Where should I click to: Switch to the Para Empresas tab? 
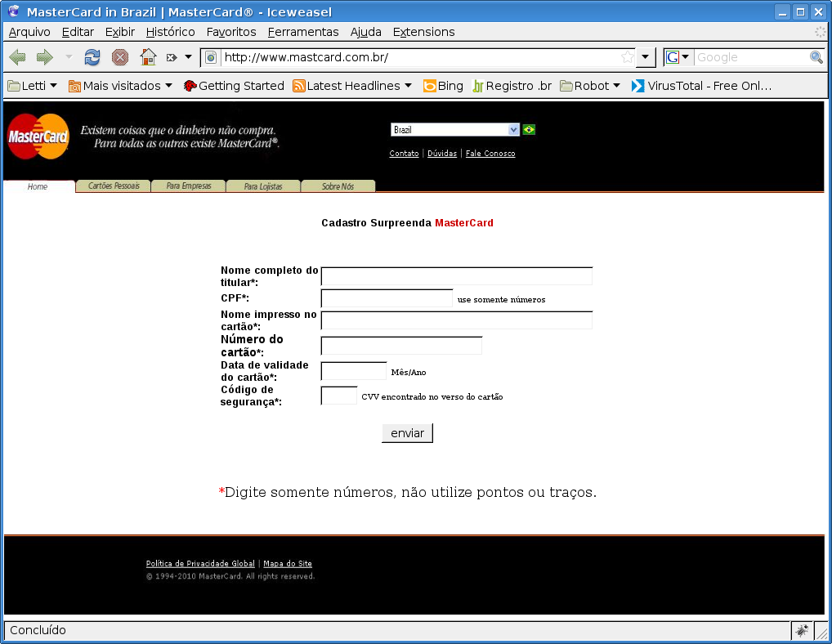[188, 186]
